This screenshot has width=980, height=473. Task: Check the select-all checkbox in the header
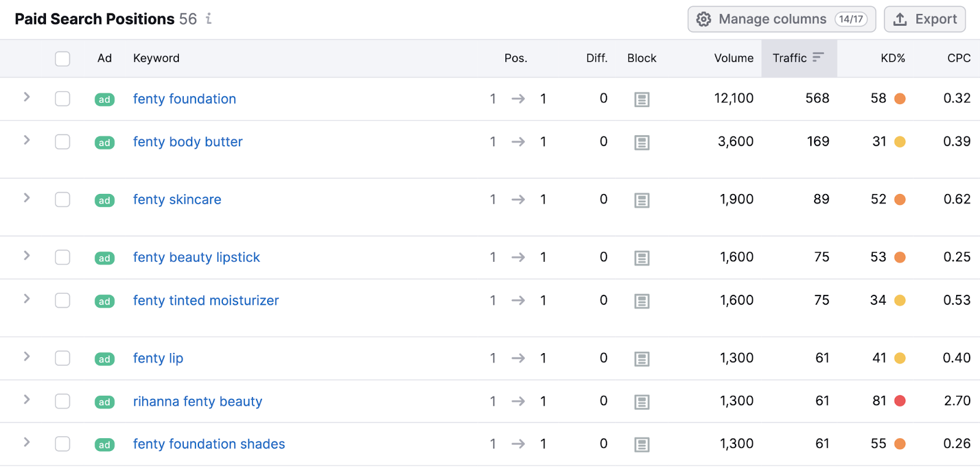click(x=62, y=58)
